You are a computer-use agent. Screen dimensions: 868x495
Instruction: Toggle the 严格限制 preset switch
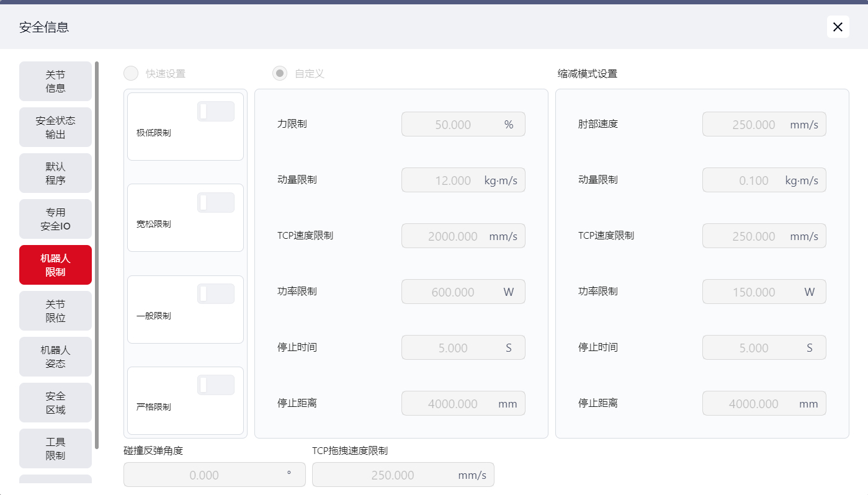215,385
